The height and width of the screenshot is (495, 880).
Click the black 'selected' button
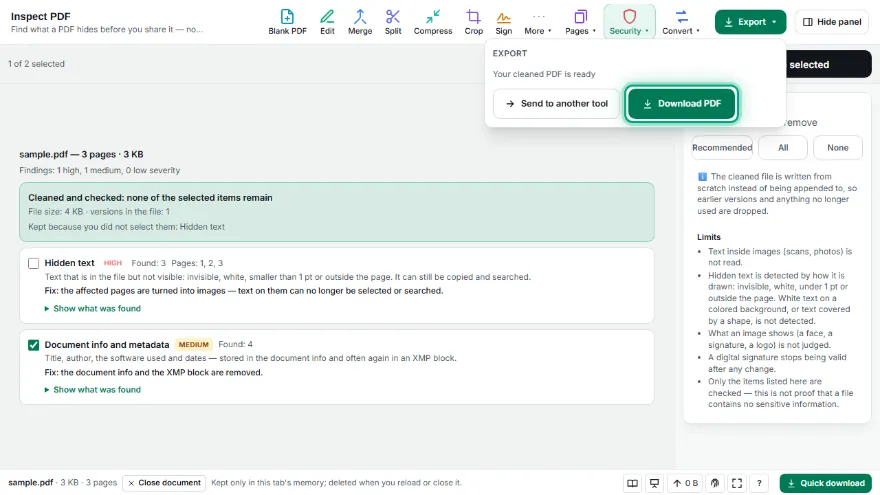829,65
